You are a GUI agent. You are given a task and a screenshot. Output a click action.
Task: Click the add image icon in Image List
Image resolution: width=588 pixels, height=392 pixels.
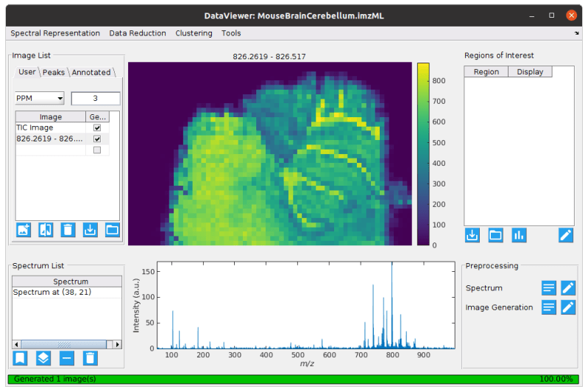point(24,230)
